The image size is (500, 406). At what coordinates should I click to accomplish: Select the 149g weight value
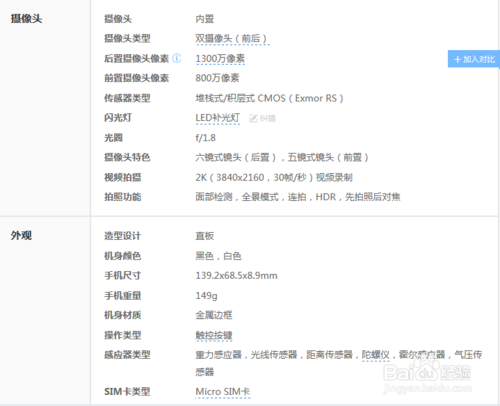click(206, 296)
